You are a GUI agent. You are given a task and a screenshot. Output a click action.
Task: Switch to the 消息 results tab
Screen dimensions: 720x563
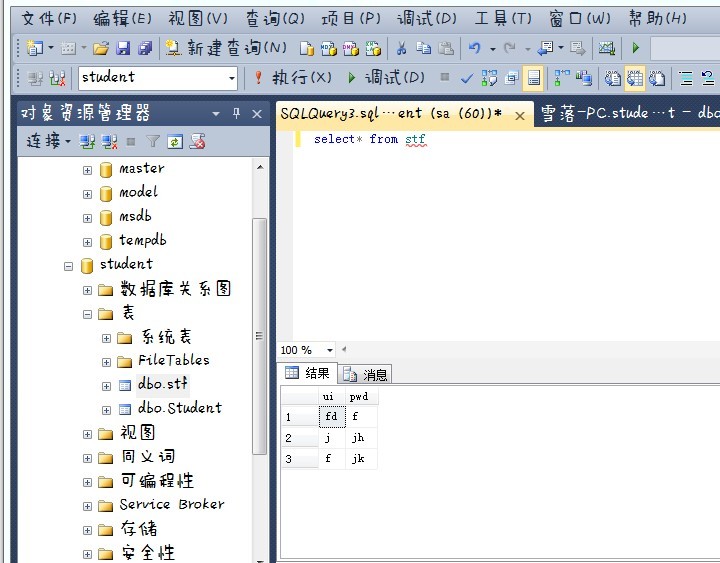coord(366,375)
